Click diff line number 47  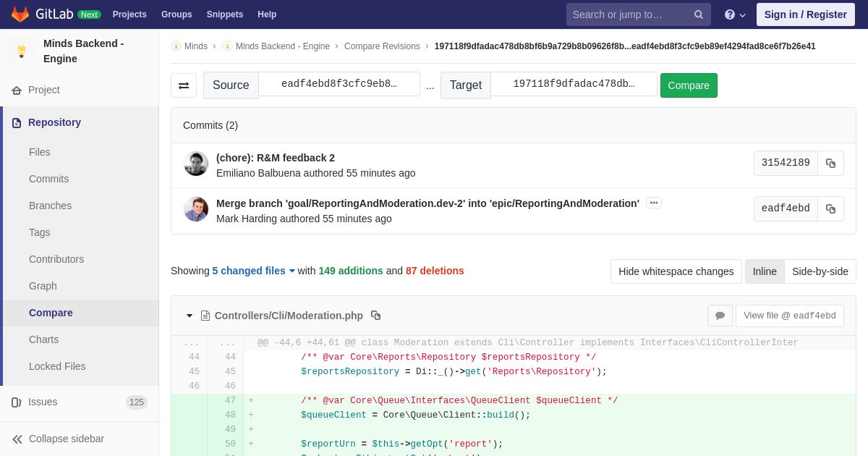tap(230, 400)
